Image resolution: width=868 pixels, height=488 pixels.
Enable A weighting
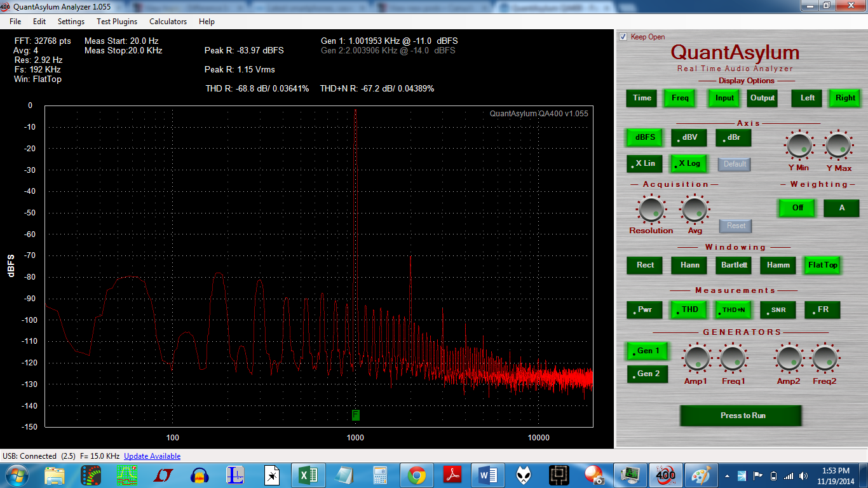click(841, 208)
